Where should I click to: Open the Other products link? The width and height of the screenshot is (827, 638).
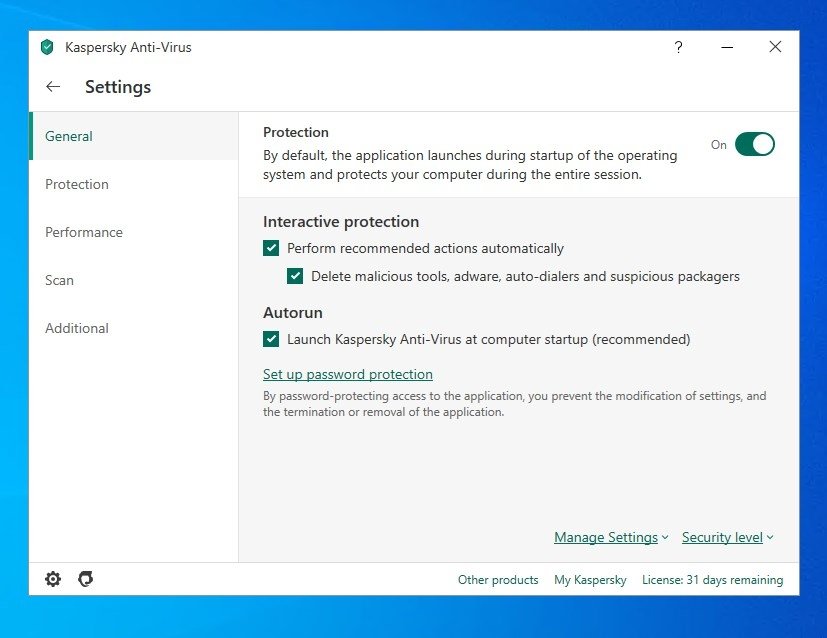[498, 580]
